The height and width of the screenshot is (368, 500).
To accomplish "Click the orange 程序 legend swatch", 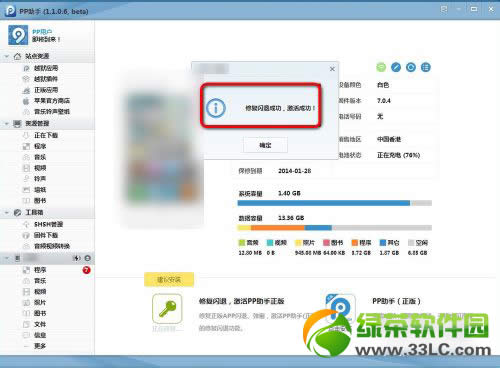I will click(x=355, y=243).
